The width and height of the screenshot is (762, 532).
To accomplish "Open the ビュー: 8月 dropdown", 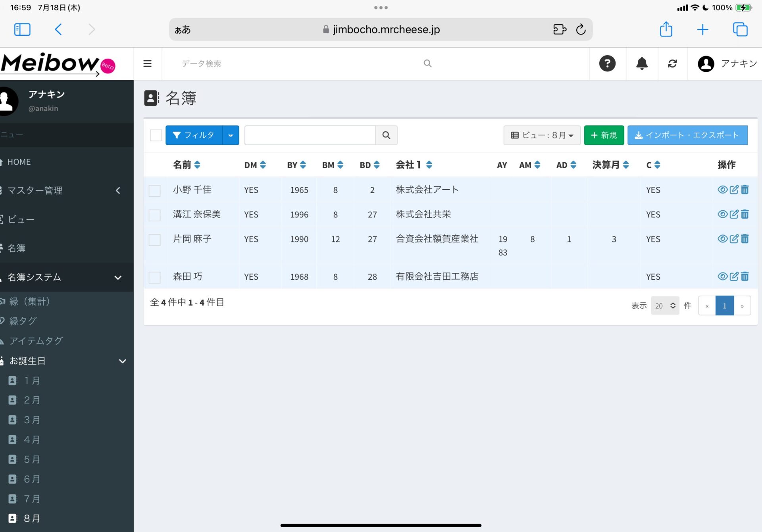I will (542, 135).
